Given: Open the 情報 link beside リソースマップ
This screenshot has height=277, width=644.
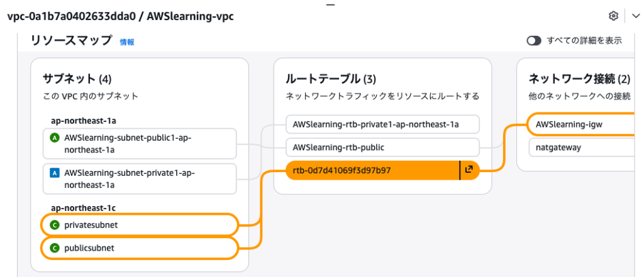Looking at the screenshot, I should (127, 42).
